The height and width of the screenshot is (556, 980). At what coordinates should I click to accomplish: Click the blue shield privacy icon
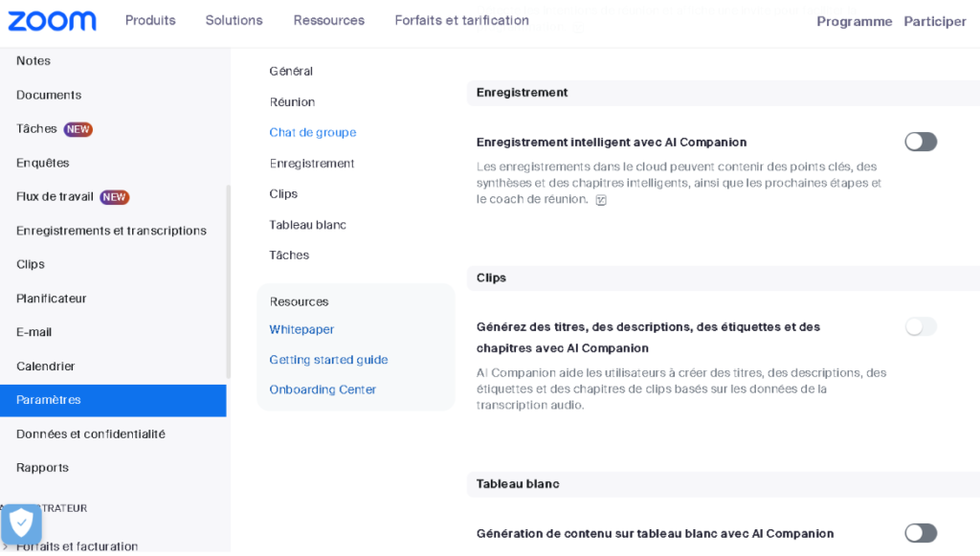pyautogui.click(x=21, y=523)
